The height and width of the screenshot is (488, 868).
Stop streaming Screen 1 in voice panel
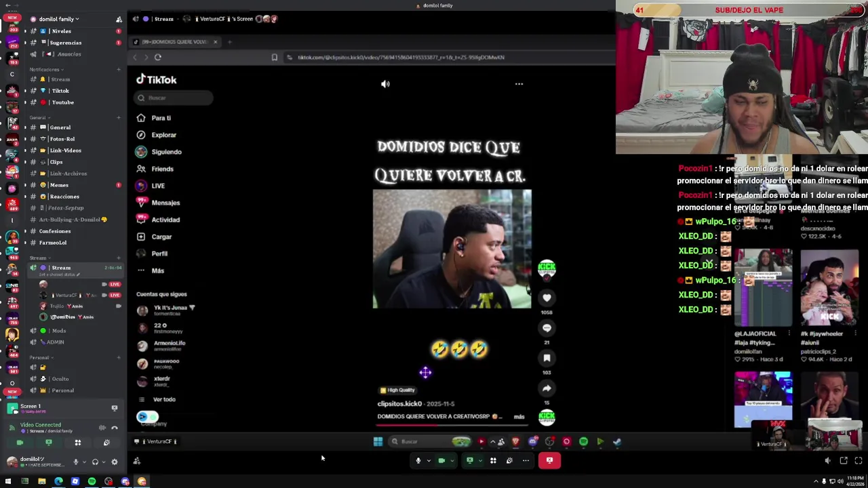pyautogui.click(x=114, y=408)
